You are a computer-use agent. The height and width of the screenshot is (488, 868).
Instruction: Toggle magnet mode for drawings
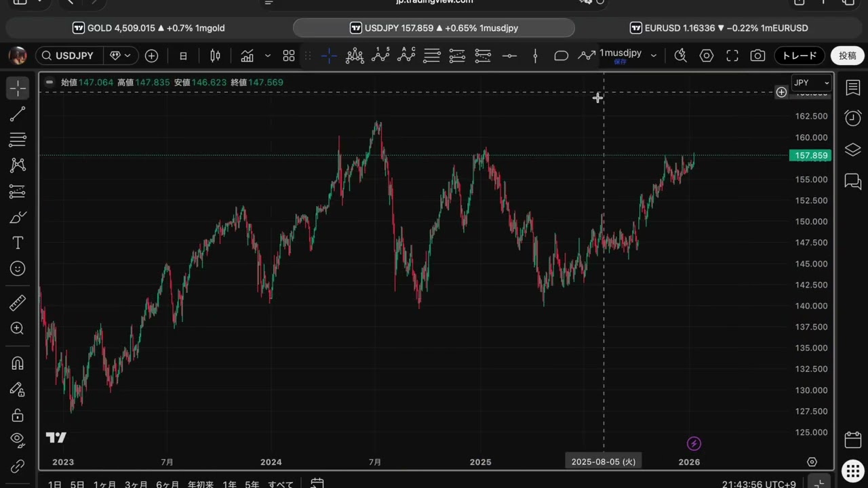[x=18, y=363]
